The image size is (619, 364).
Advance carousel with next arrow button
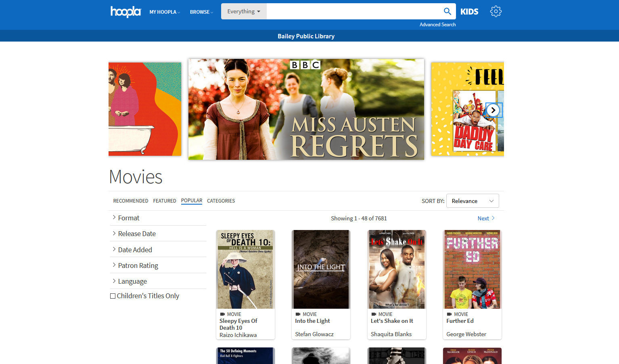tap(493, 110)
